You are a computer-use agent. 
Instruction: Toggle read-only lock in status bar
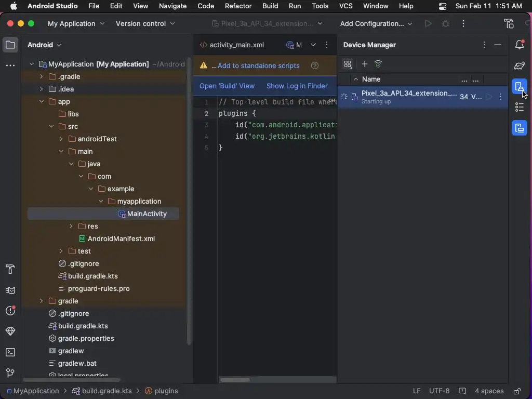point(517,391)
